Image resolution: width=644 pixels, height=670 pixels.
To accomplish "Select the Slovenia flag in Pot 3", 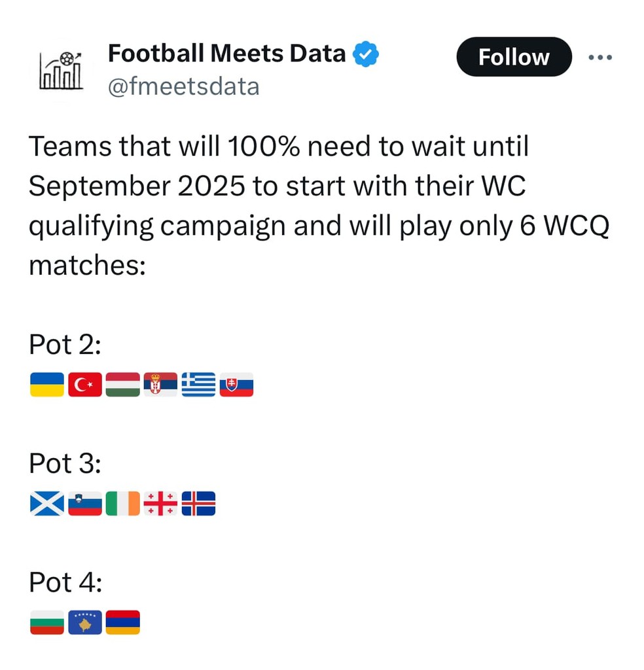I will coord(85,504).
